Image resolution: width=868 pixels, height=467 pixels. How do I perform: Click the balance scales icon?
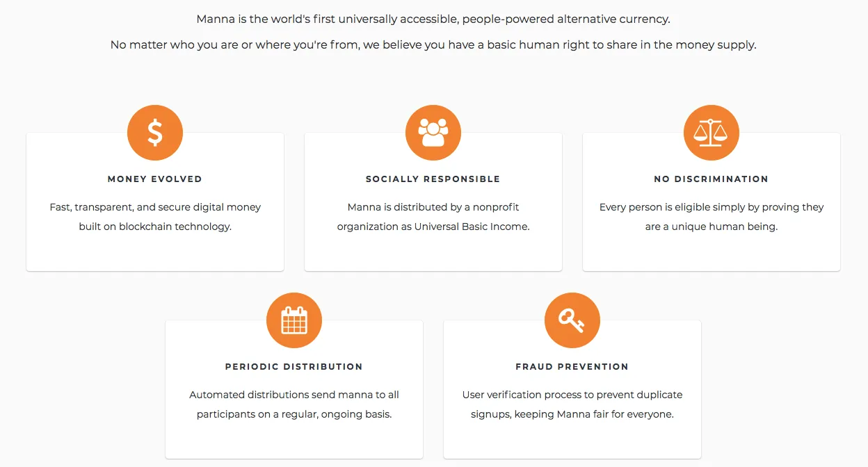(x=712, y=133)
